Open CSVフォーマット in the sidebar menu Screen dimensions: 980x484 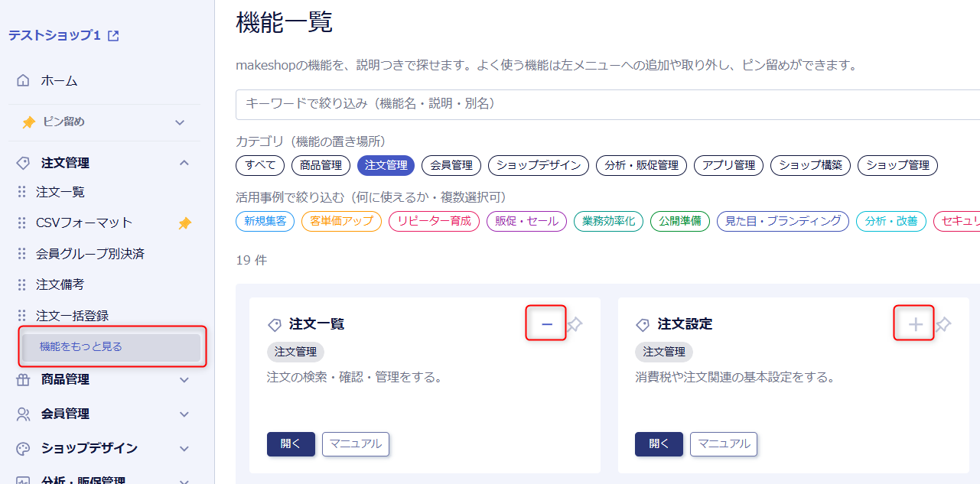point(84,223)
